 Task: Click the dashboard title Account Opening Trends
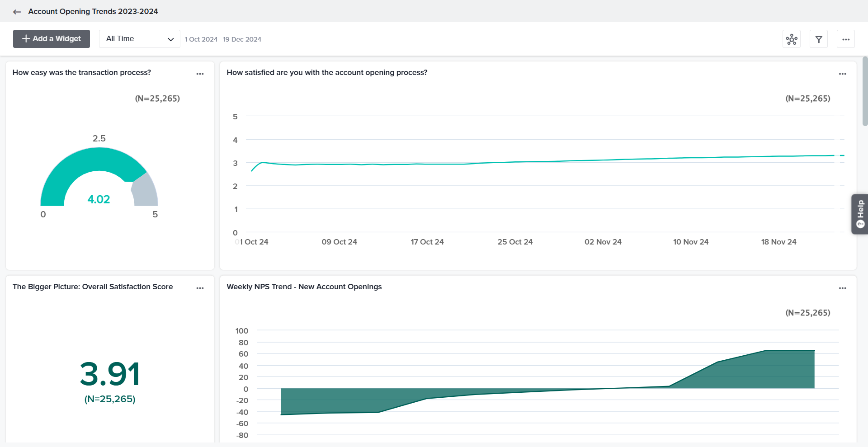click(93, 11)
